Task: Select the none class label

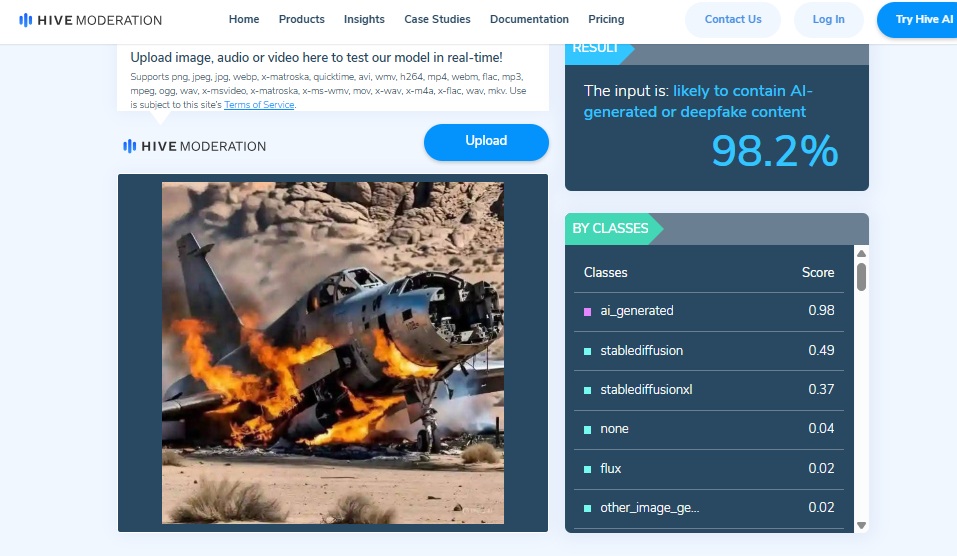Action: point(614,428)
